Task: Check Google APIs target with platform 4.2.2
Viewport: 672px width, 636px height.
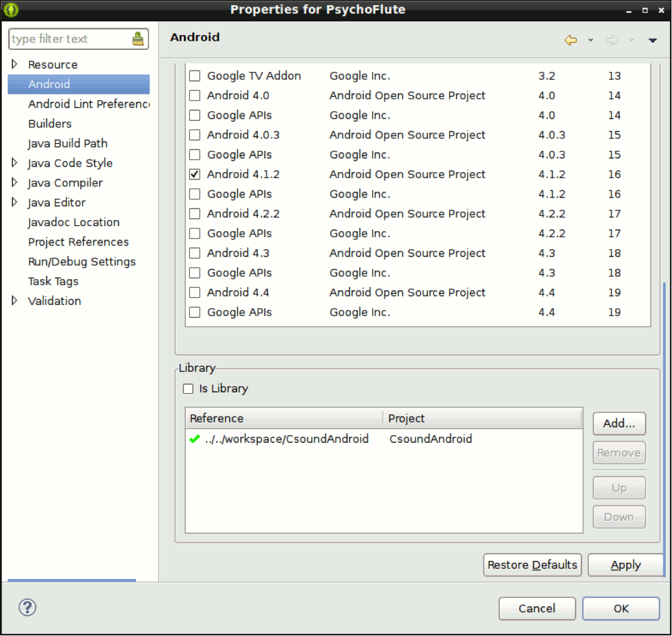Action: click(x=195, y=234)
